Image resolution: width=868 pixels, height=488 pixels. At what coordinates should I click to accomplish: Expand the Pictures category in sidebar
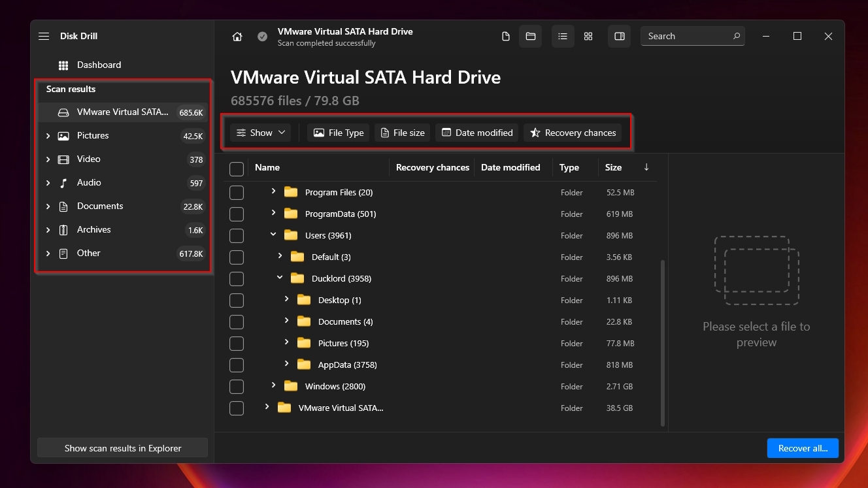48,136
